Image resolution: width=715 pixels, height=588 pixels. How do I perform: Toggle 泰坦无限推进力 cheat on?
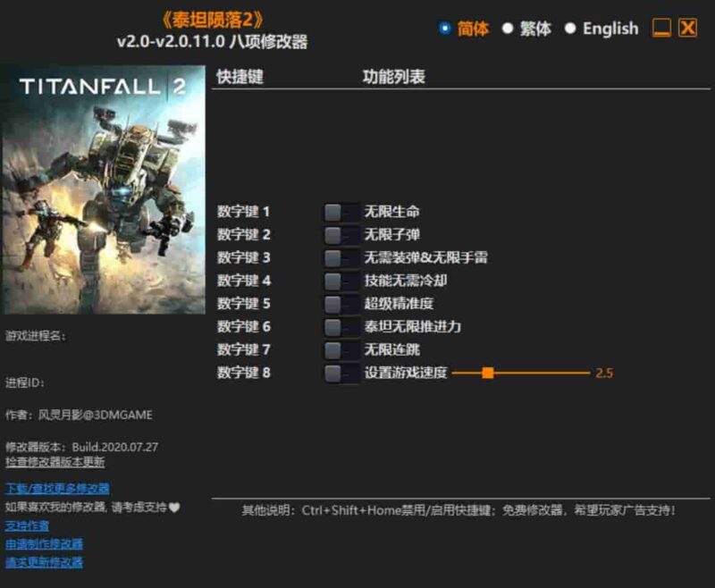point(335,327)
